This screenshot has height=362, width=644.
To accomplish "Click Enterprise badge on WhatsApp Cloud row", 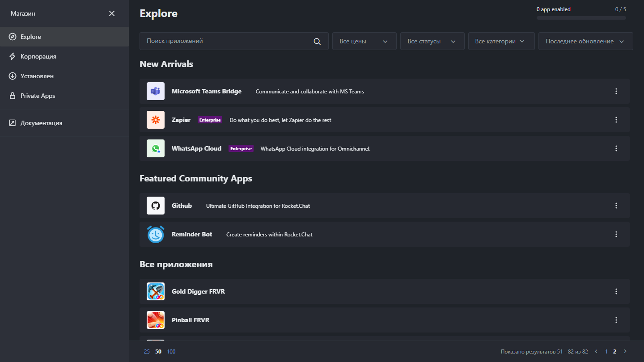I will coord(241,148).
